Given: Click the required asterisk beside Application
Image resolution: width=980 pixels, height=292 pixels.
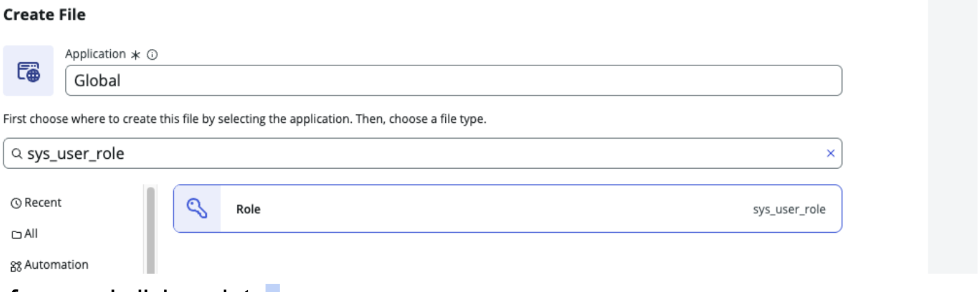Looking at the screenshot, I should coord(136,55).
